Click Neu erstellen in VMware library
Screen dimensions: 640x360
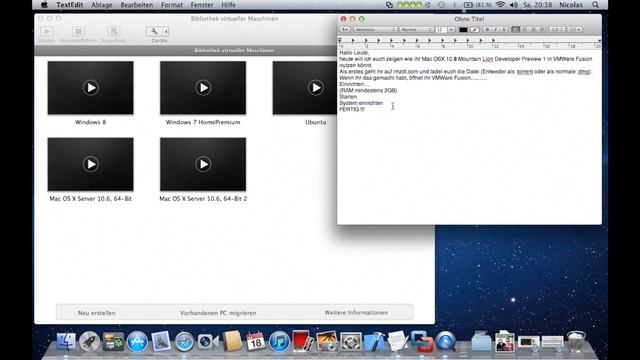96,313
